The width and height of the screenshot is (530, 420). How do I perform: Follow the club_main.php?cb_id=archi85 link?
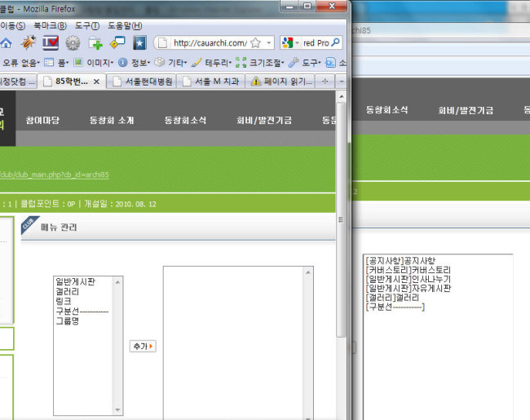tap(55, 175)
